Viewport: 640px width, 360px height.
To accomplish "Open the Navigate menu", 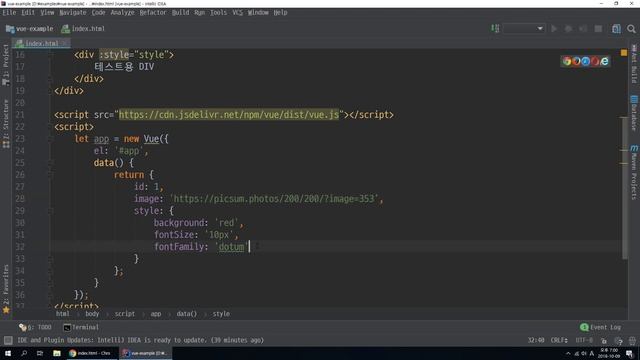I will 73,13.
